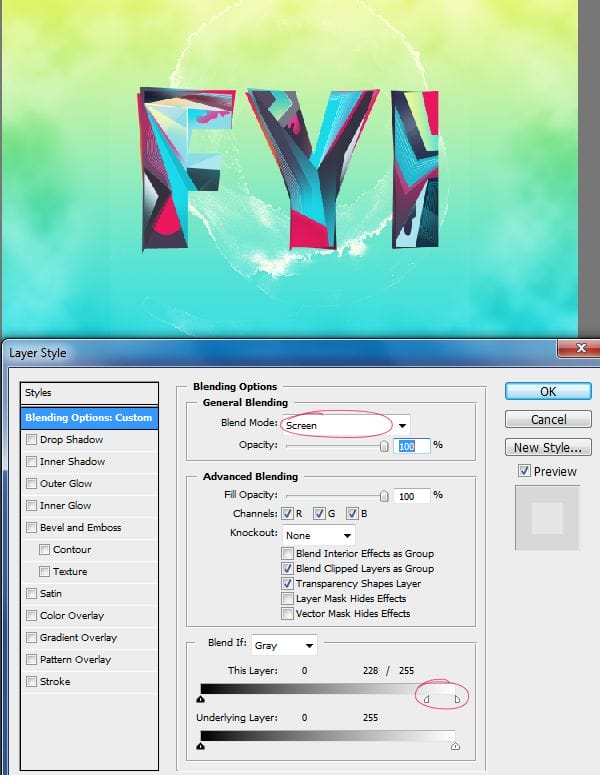Open the Knockout dropdown
This screenshot has height=775, width=600.
tap(319, 535)
